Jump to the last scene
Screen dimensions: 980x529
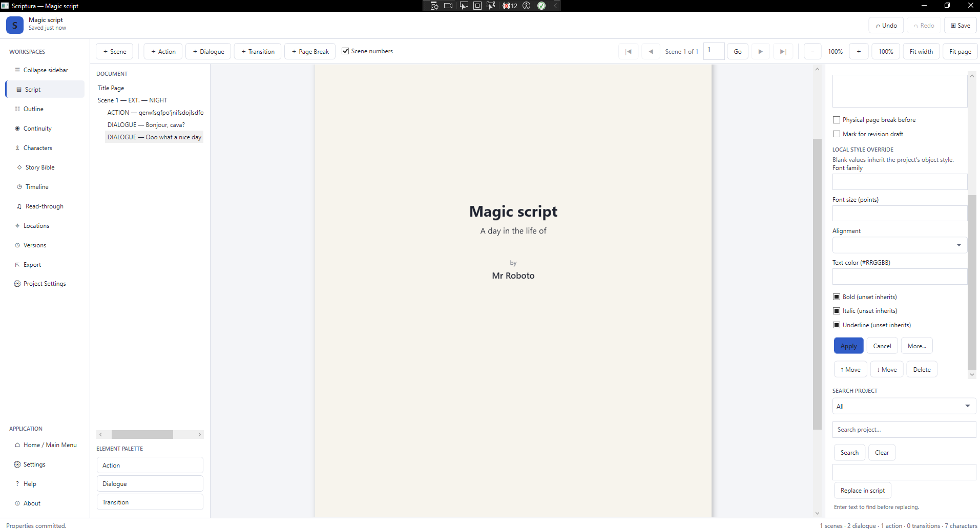coord(783,52)
